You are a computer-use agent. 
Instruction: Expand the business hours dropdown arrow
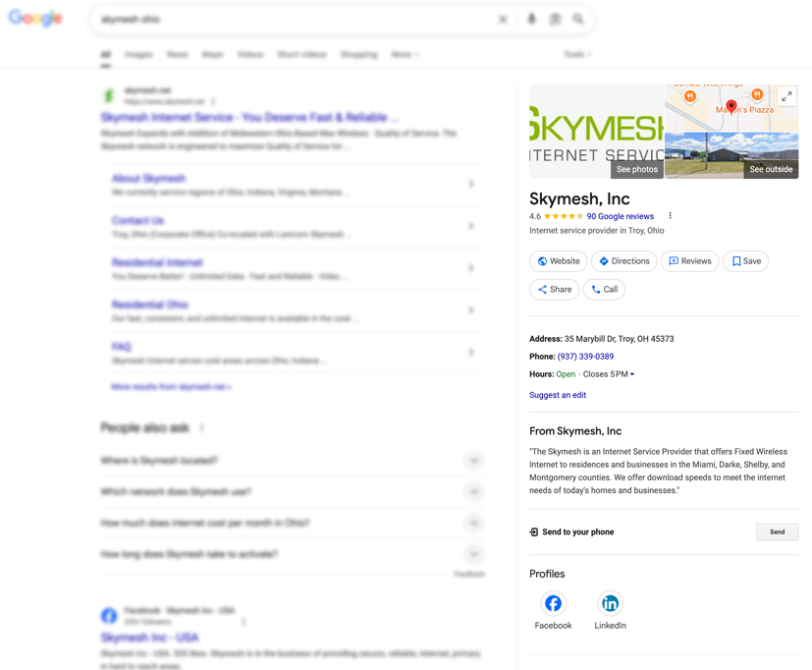(632, 374)
